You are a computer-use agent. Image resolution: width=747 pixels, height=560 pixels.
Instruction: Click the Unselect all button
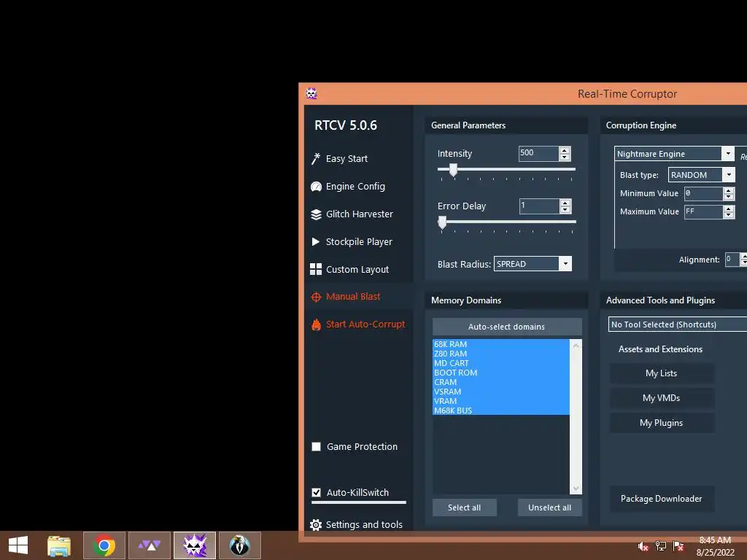pos(550,507)
